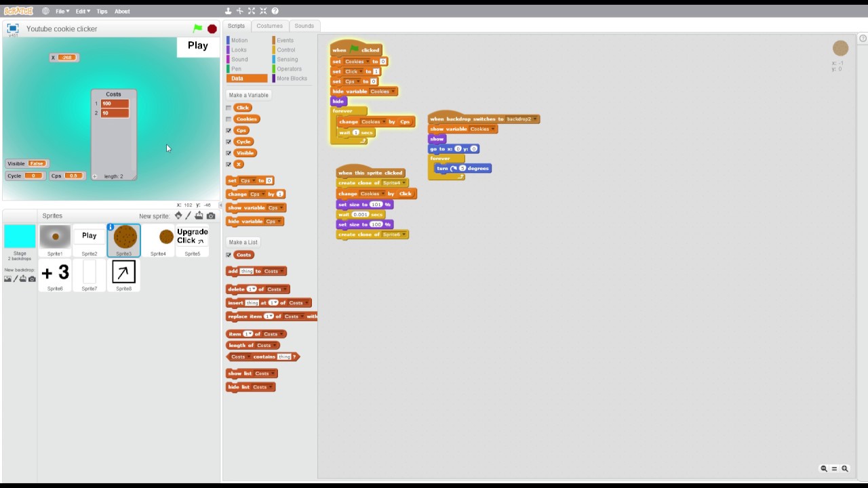The width and height of the screenshot is (868, 488).
Task: Open Sprite6 dropdown in create clone block
Action: click(x=394, y=235)
